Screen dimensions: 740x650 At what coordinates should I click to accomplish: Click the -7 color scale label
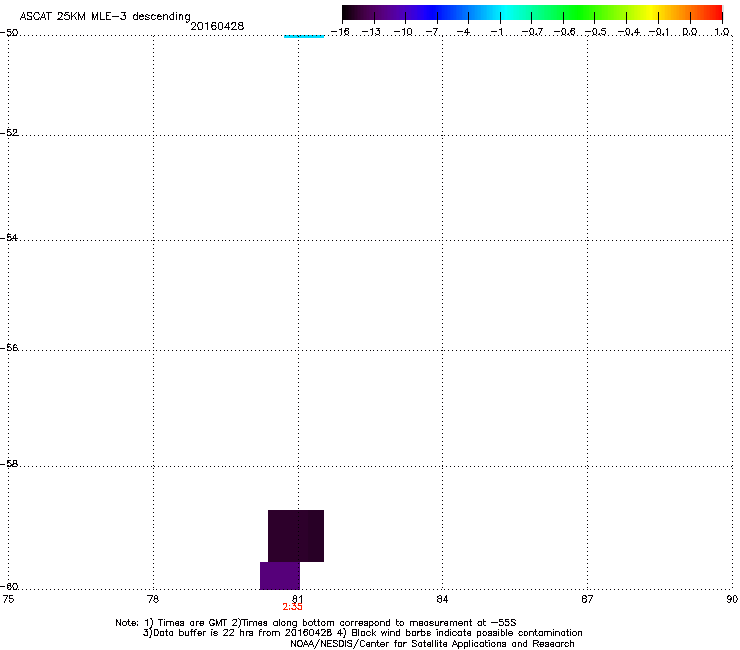434,32
